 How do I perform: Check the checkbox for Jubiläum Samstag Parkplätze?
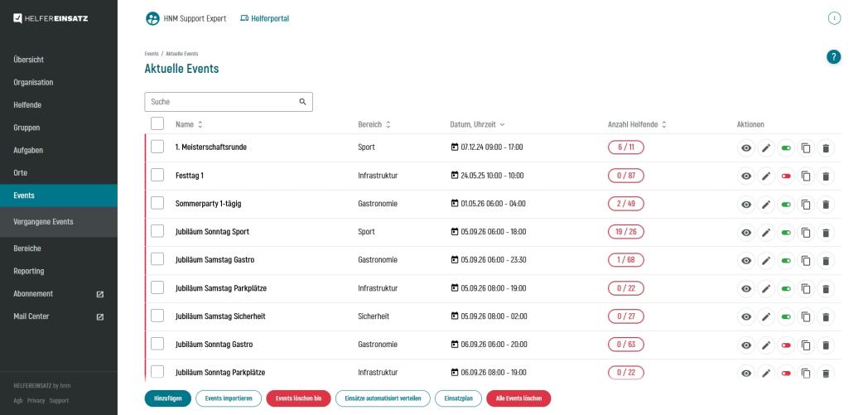pos(157,287)
